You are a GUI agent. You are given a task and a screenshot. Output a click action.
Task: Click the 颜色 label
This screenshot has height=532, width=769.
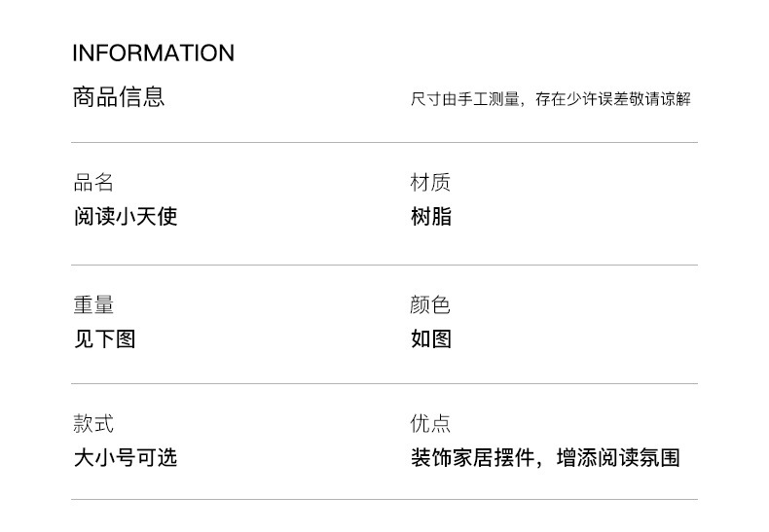(x=430, y=305)
